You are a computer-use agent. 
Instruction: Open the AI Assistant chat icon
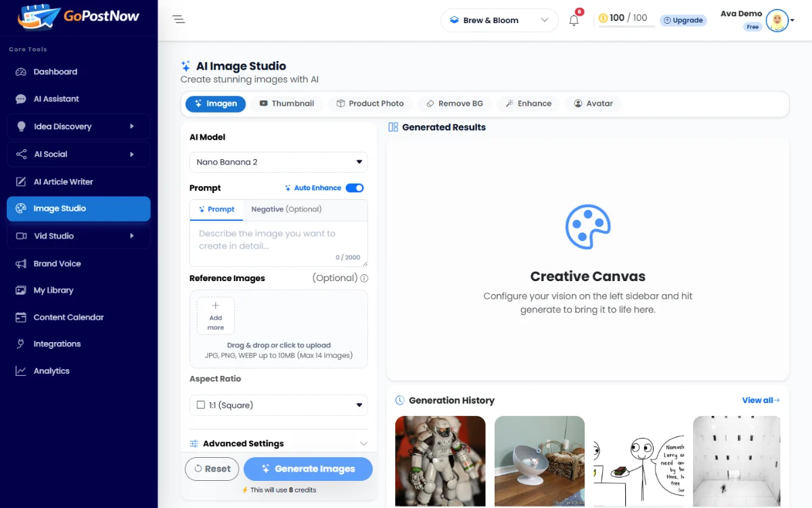[21, 99]
